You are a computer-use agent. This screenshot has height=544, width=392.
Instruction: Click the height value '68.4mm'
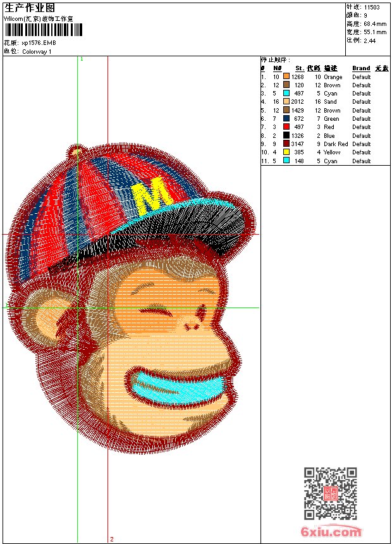375,24
